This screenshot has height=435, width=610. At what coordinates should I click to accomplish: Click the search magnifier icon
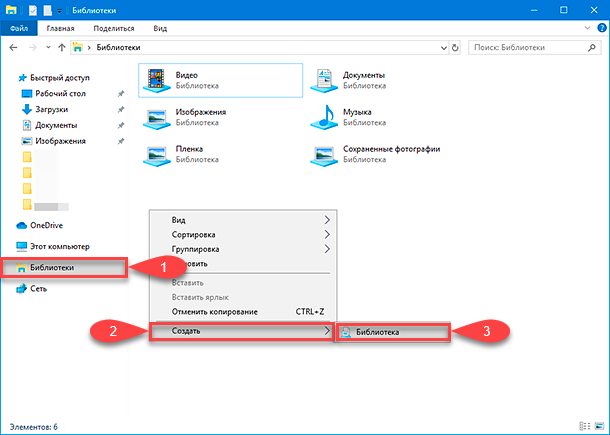pos(591,47)
